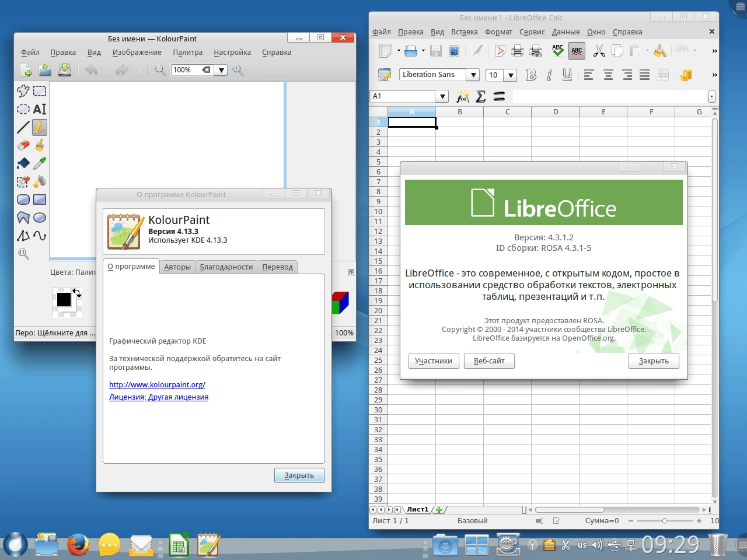Expand the Name Box A1 dropdown

(442, 96)
